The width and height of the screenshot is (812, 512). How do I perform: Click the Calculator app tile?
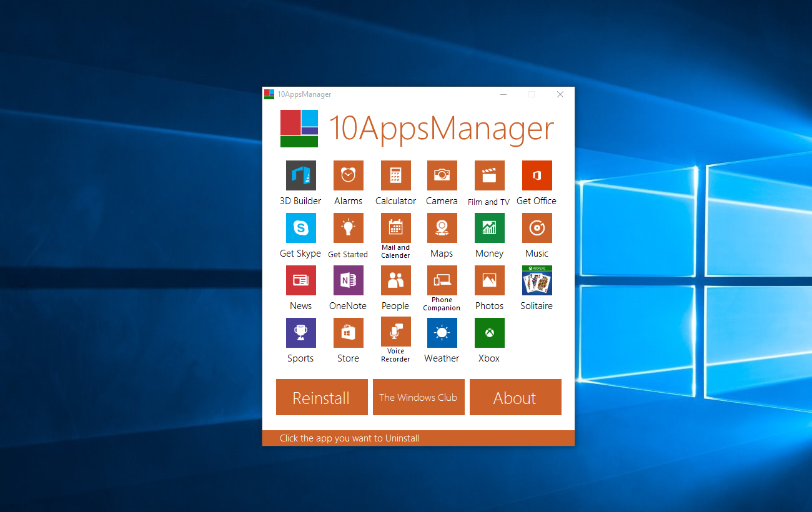[x=395, y=175]
